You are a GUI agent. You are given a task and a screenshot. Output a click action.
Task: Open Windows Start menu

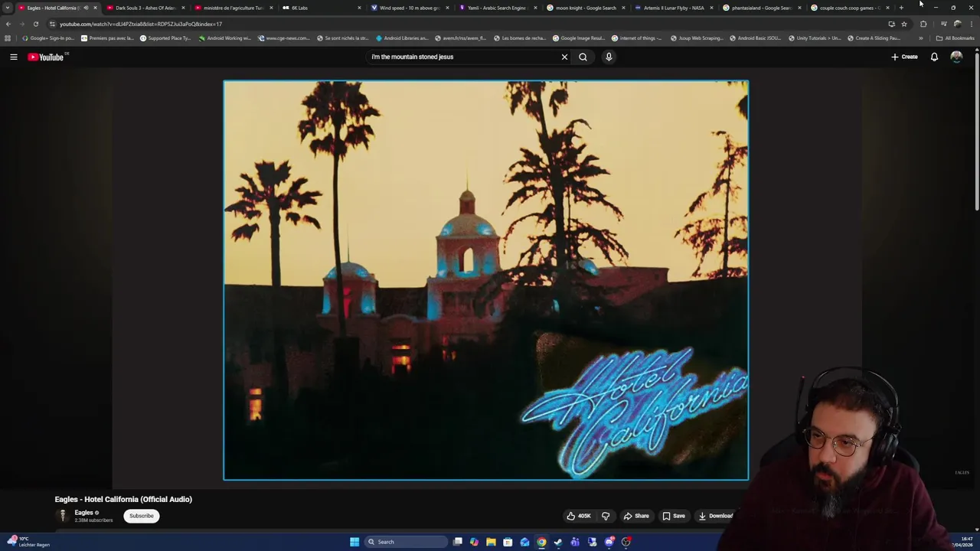(x=354, y=542)
